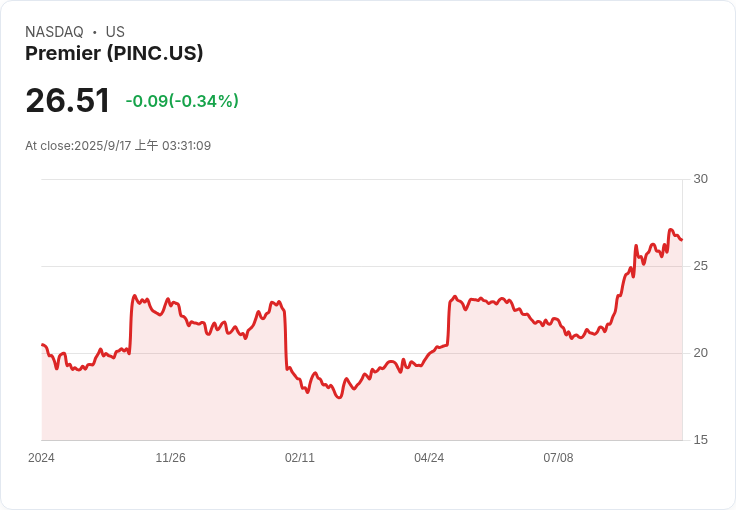
Task: Click the chart line's lowest trough
Action: pos(339,398)
